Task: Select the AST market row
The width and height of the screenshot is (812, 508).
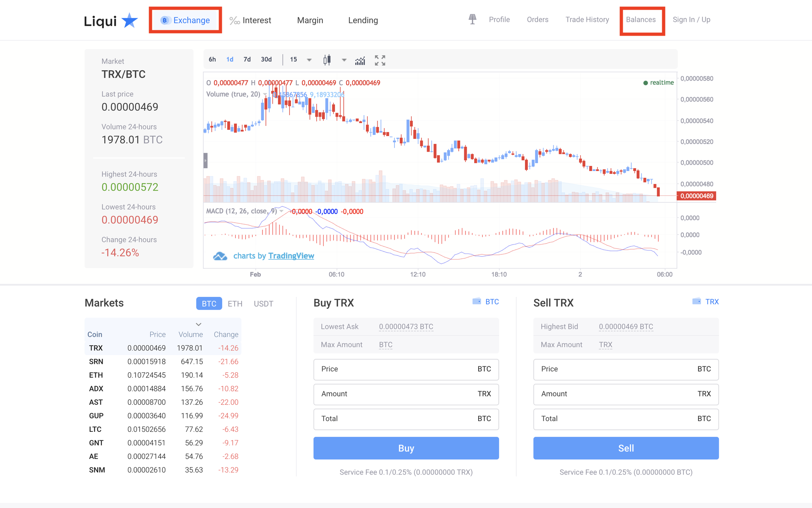Action: click(163, 402)
